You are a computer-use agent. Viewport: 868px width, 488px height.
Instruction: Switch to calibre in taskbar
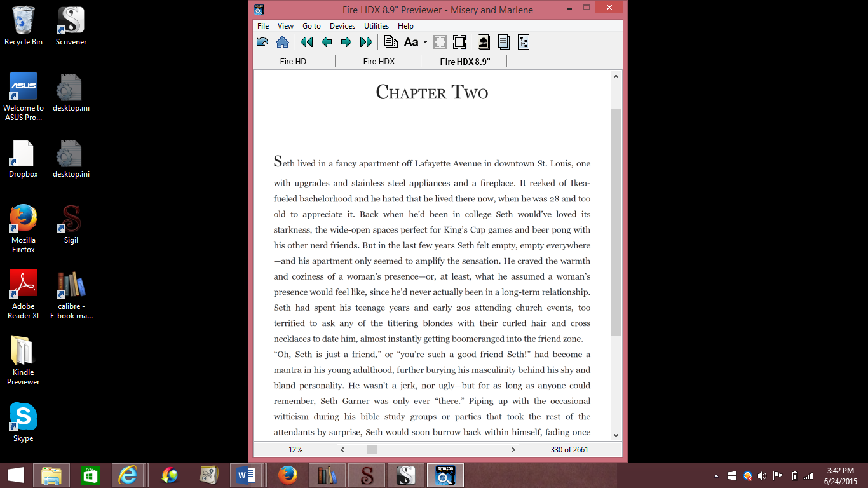[x=327, y=475]
